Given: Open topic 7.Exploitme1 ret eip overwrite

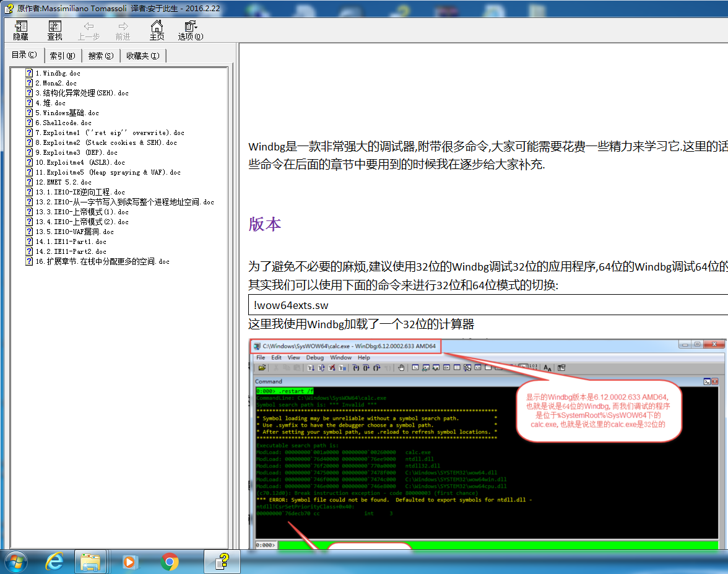Looking at the screenshot, I should pyautogui.click(x=110, y=133).
